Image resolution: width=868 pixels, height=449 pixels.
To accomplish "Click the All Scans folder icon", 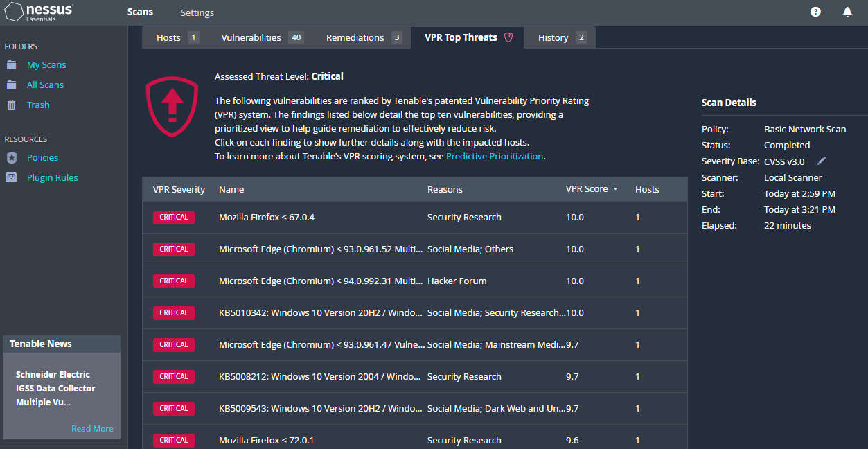I will [12, 85].
